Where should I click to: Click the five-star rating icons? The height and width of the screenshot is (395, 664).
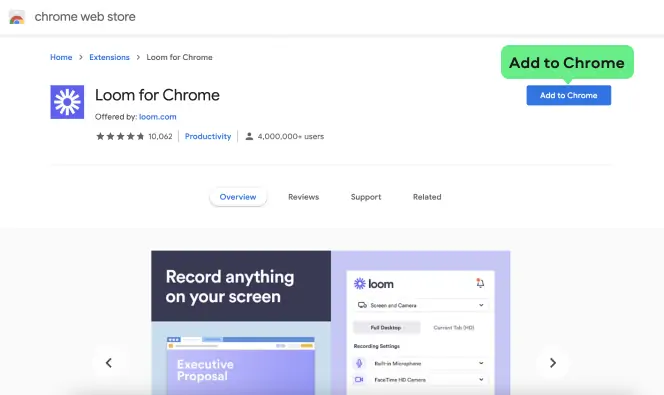[x=120, y=136]
